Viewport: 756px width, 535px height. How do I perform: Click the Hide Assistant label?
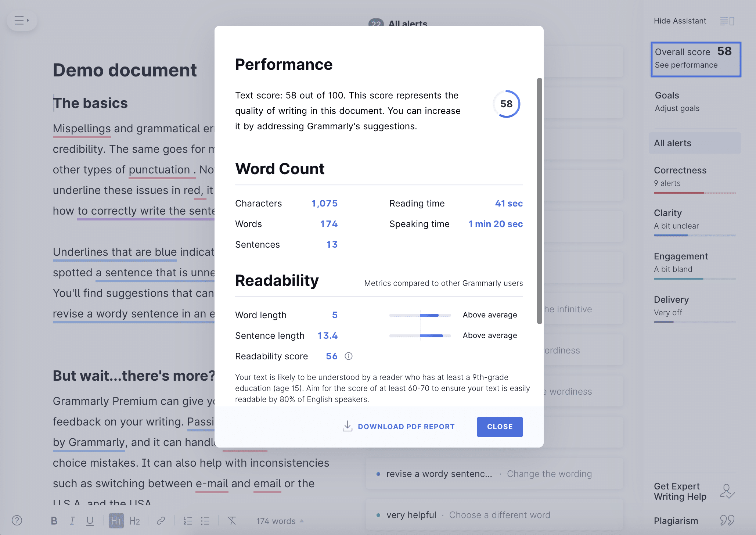(680, 21)
